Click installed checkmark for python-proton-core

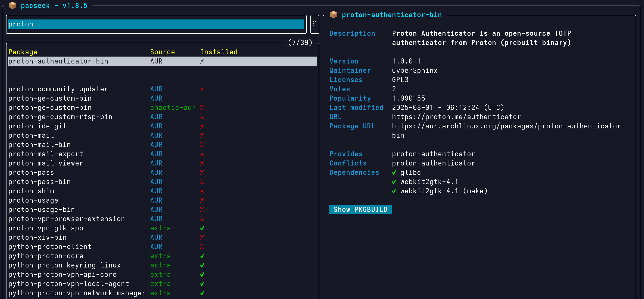pos(202,256)
